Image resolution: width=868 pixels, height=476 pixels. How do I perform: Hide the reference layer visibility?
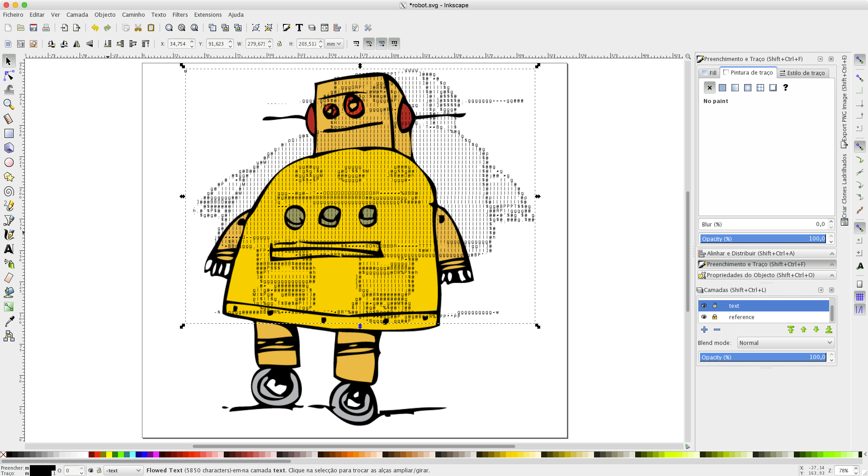pos(704,317)
